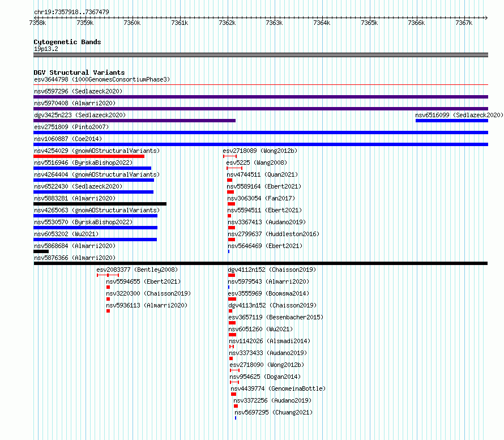
Task: Click the short black bar under nsv5868684
Action: click(x=41, y=251)
